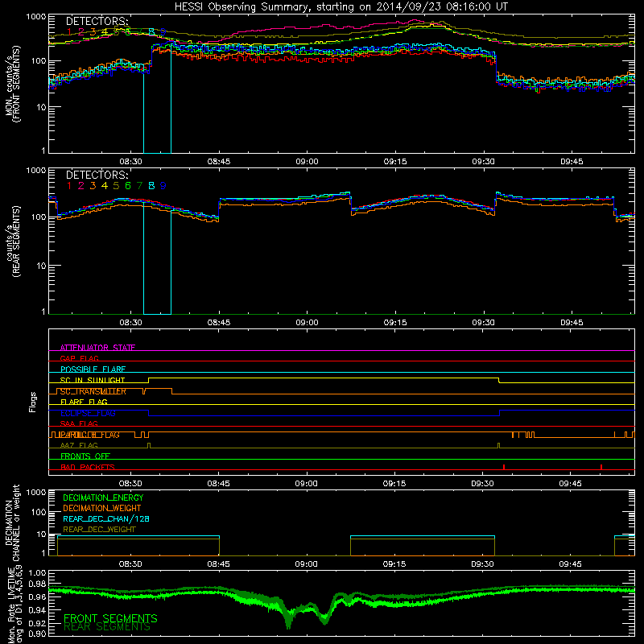Click the 'DECIMATION CHANNEL or weight' y-axis title
644x644 pixels.
(x=12, y=522)
